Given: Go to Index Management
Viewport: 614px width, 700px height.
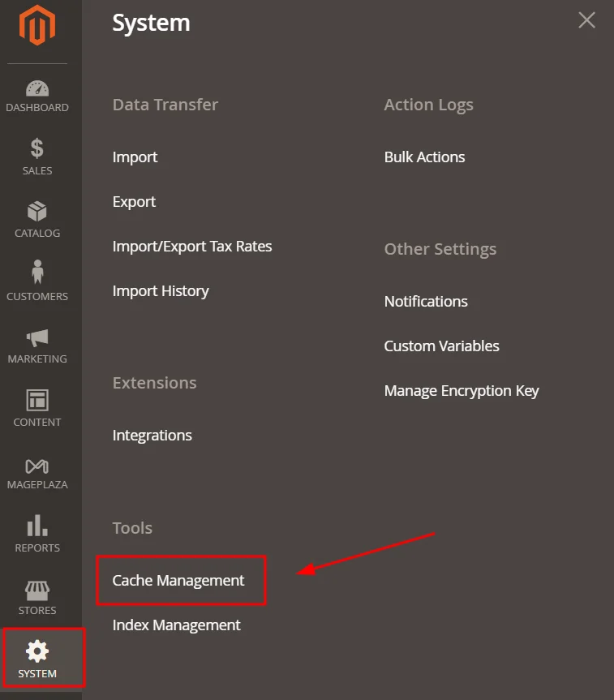Looking at the screenshot, I should (176, 625).
